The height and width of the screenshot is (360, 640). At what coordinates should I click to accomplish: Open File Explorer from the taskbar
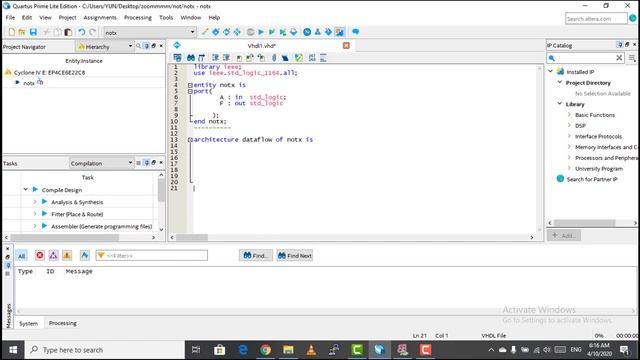289,350
